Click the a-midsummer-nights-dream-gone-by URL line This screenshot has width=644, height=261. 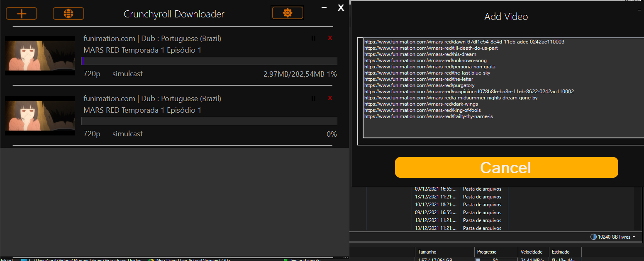click(451, 98)
